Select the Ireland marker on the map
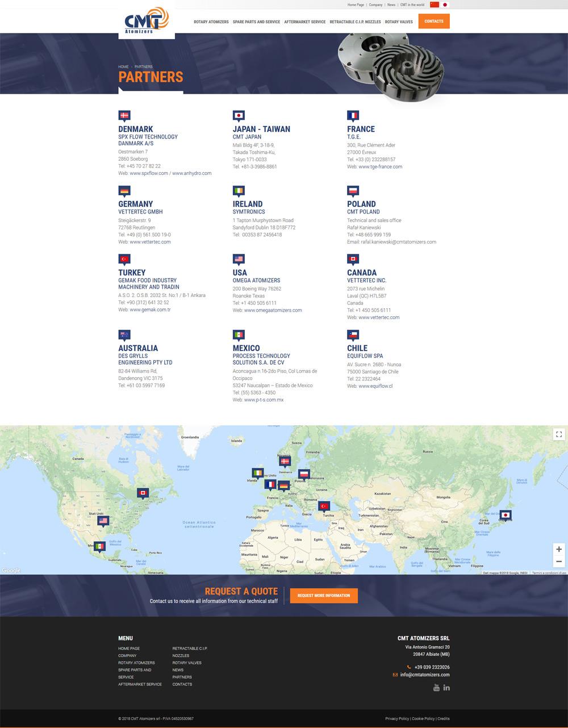The image size is (568, 728). pos(258,473)
